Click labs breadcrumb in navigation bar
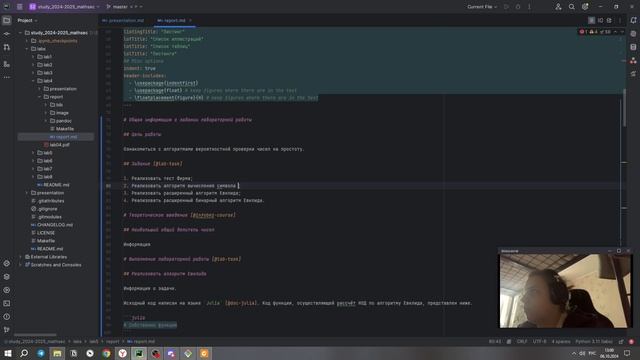This screenshot has height=360, width=640. point(77,341)
